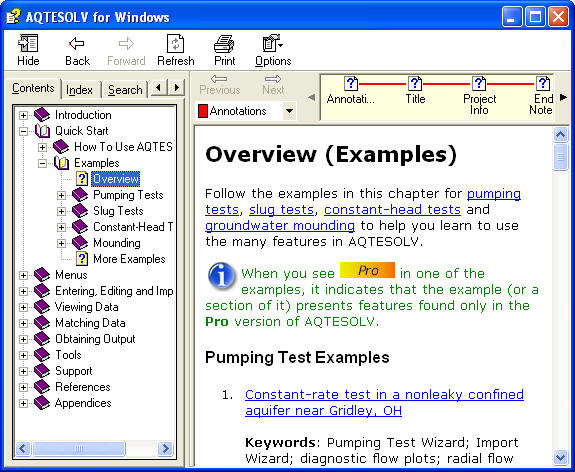Click the Mounding book icon

[x=80, y=243]
